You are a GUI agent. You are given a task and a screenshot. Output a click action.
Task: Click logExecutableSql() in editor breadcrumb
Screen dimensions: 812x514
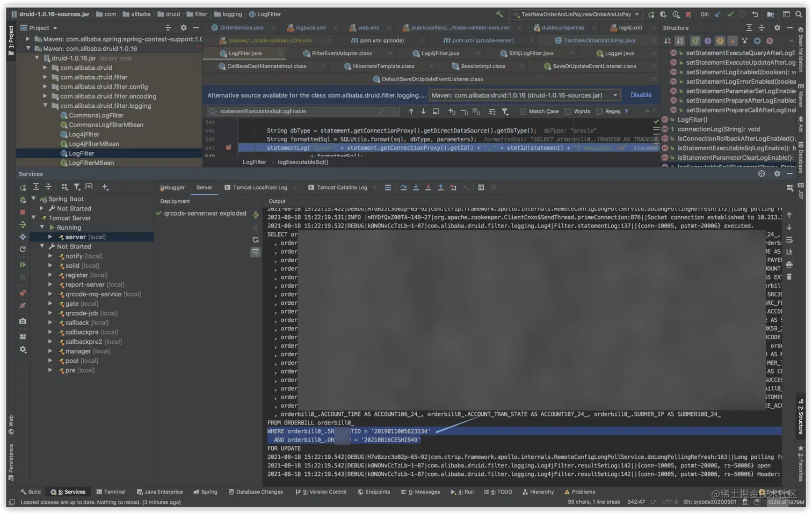(303, 162)
